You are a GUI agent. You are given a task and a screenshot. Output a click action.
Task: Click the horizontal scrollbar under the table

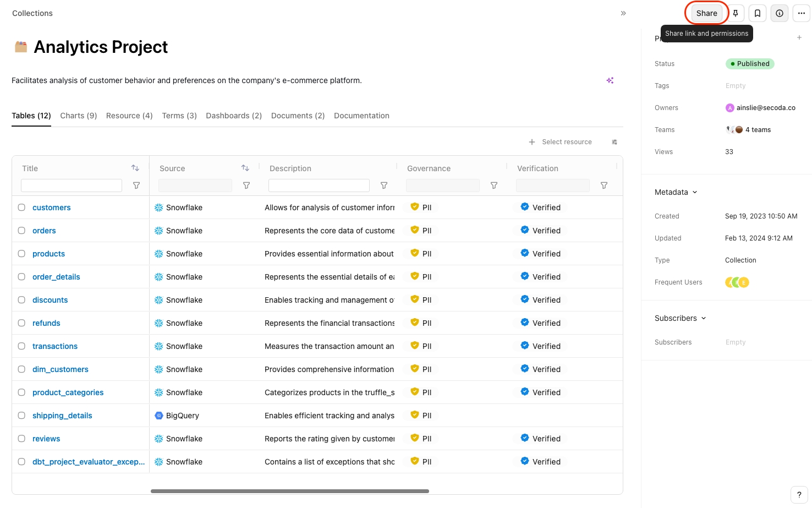289,491
